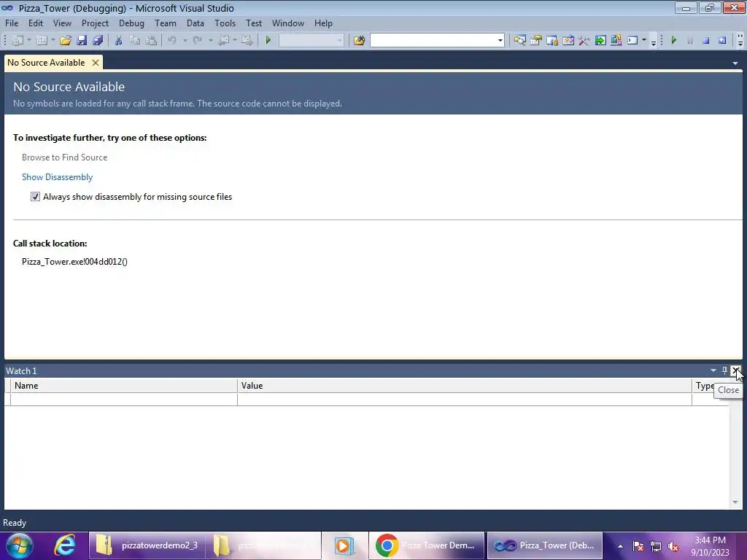Open the Object Browser icon
This screenshot has height=560, width=747.
point(568,41)
